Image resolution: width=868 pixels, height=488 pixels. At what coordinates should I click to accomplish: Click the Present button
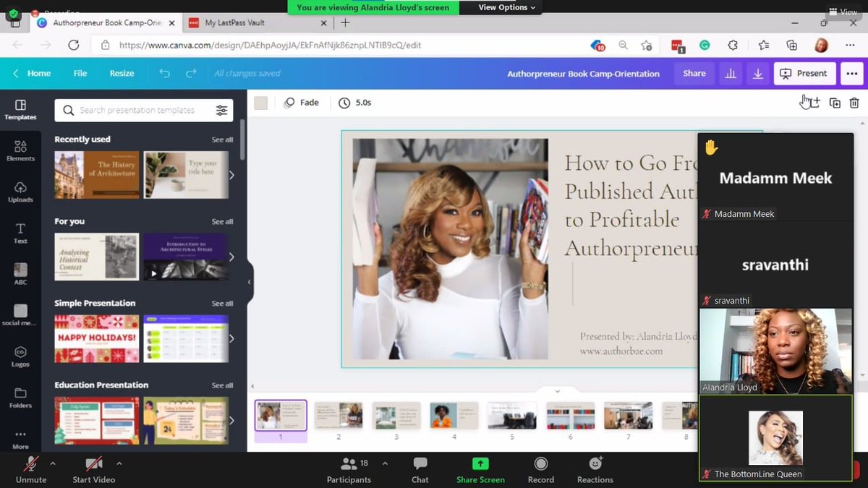pos(804,73)
